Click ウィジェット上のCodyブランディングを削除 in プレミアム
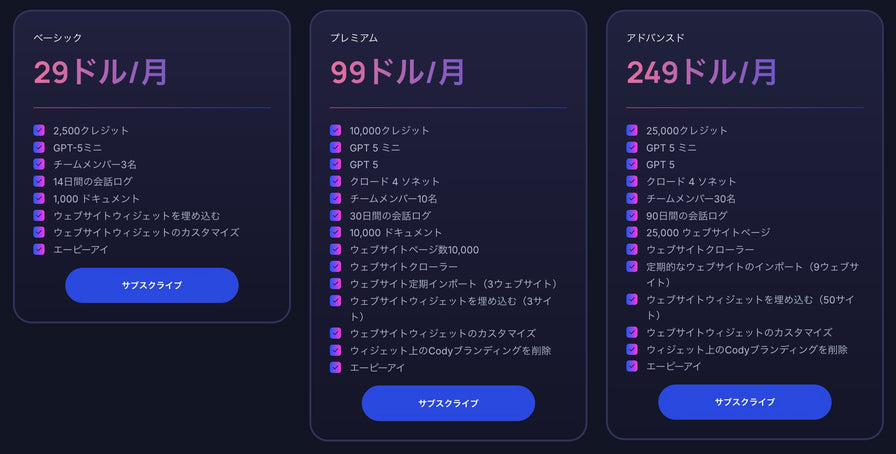Viewport: 896px width, 454px height. pyautogui.click(x=450, y=351)
